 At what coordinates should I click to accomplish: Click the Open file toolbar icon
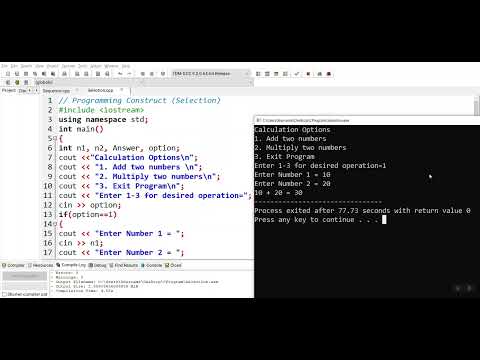point(17,74)
